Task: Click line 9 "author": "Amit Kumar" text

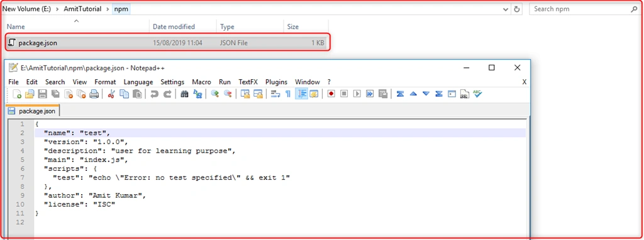Action: [x=96, y=195]
